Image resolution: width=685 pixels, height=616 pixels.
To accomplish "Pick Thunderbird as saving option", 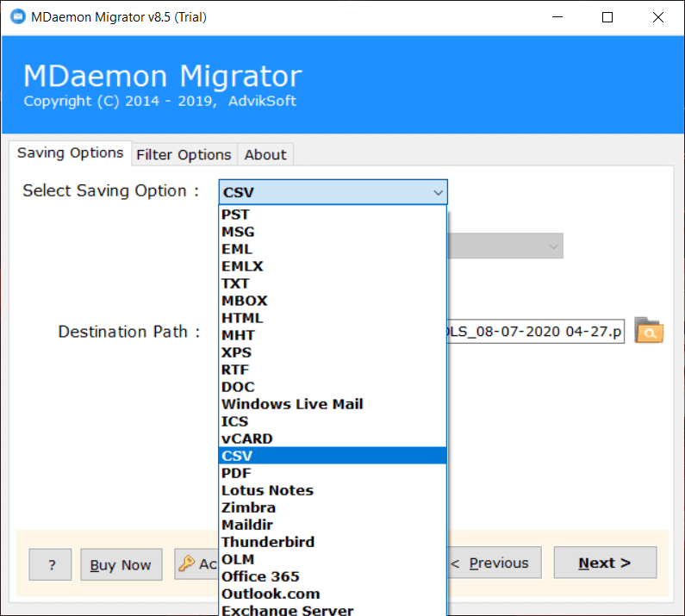I will click(333, 542).
